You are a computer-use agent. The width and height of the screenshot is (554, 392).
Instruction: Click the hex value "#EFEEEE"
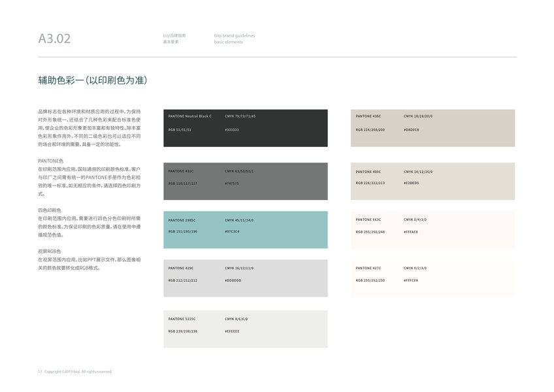232,331
